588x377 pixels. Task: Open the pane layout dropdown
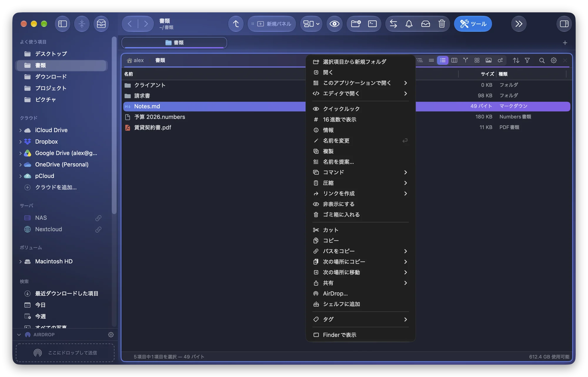pos(311,24)
